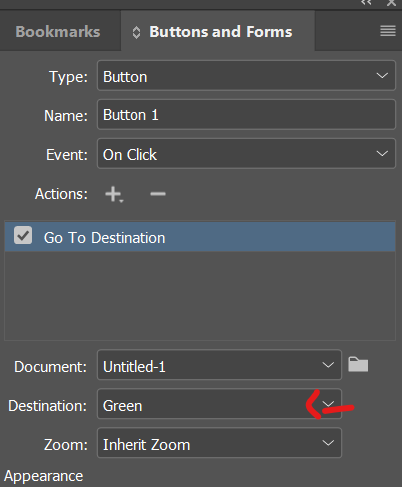Click the empty tab bar beside Buttons and Forms
Image resolution: width=402 pixels, height=487 pixels.
point(347,32)
